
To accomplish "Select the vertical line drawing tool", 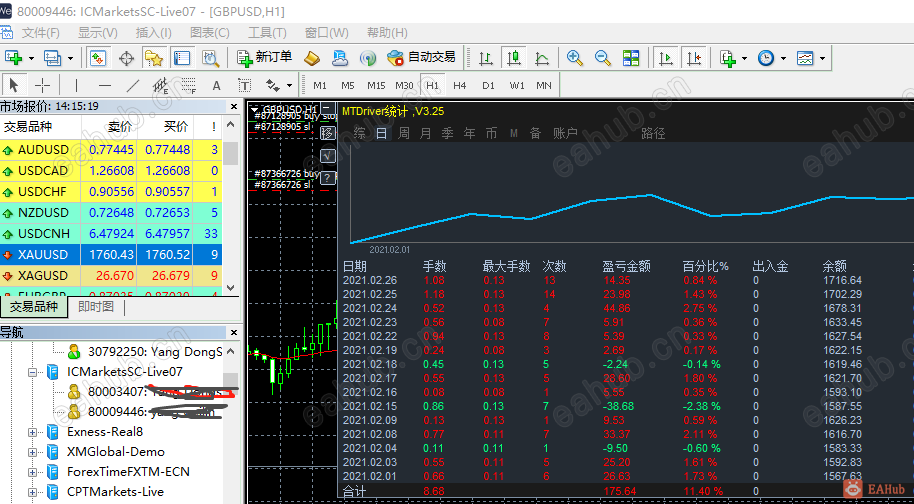I will [x=76, y=86].
